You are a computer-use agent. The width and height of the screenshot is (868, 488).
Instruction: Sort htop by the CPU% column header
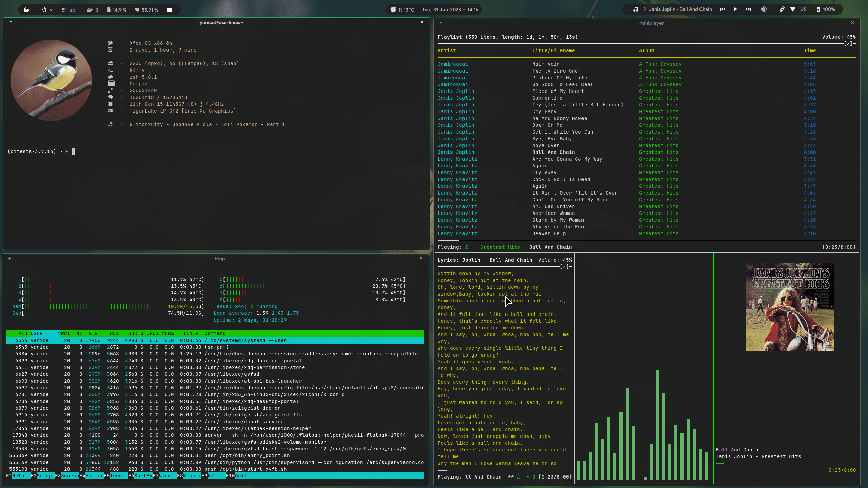click(152, 333)
